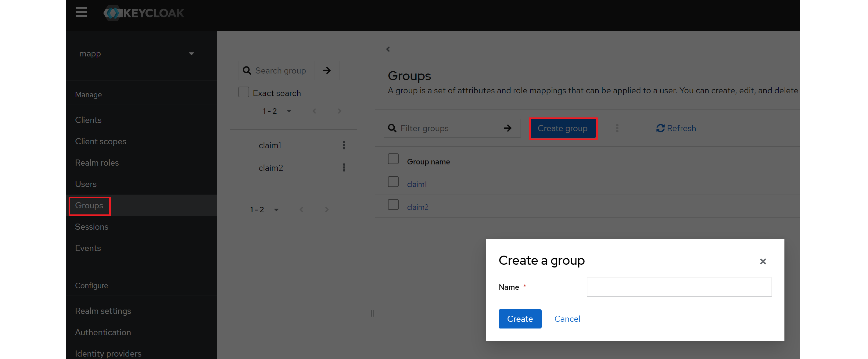Close the Create a group dialog
The image size is (868, 359).
763,261
